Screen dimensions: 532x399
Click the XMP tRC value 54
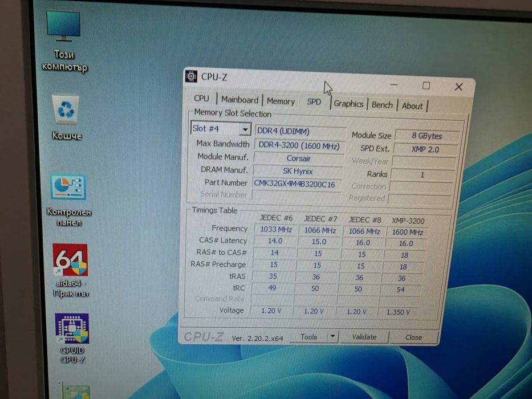(x=400, y=290)
